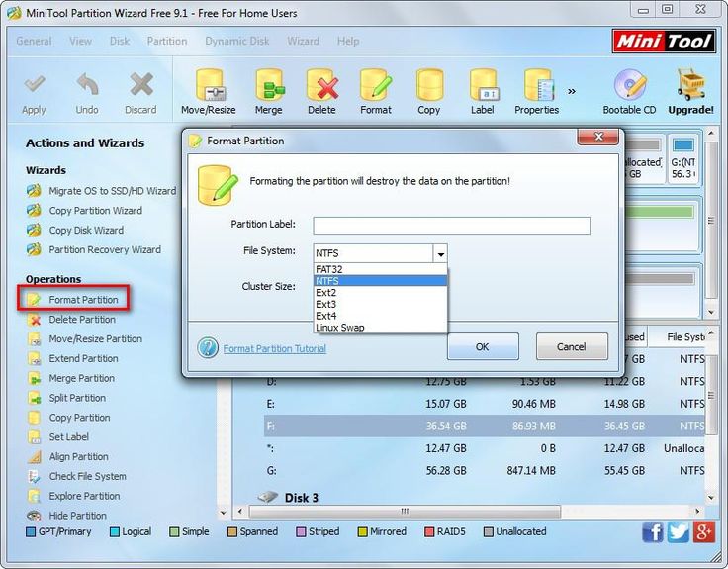This screenshot has height=569, width=728.
Task: Click the dialog help question-mark icon
Action: pos(208,348)
